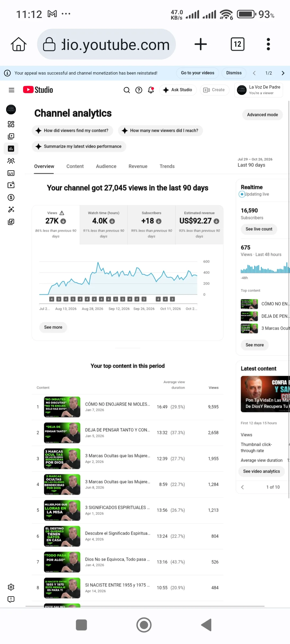The height and width of the screenshot is (644, 290).
Task: Dismiss the monetization reinstated banner
Action: point(234,73)
